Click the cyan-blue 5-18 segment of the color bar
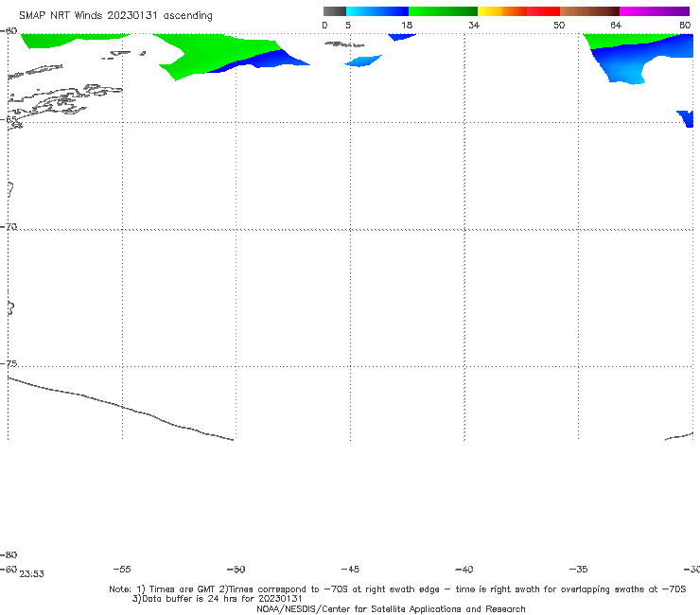This screenshot has height=615, width=700. pos(377,11)
